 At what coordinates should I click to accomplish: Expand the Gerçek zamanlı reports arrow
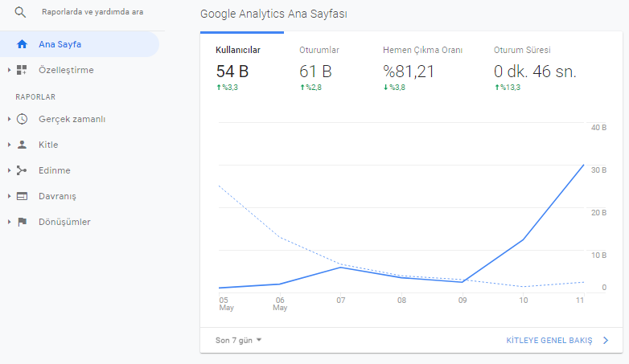coord(9,119)
